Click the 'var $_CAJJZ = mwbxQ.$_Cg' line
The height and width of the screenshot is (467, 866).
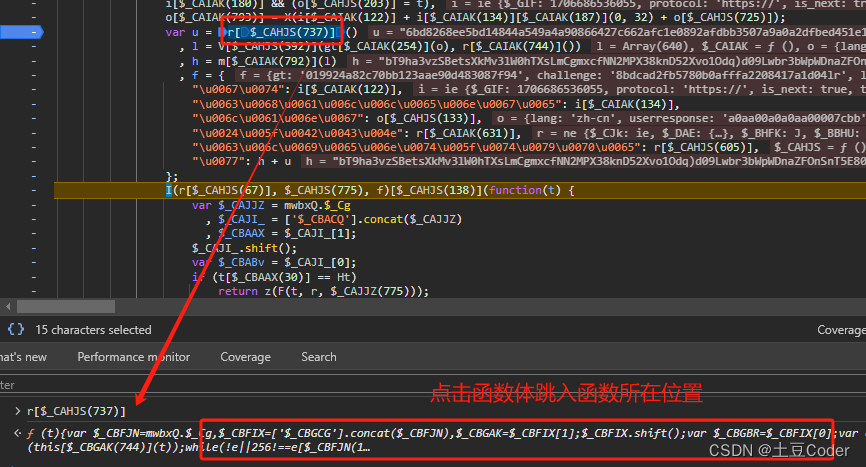click(x=271, y=205)
